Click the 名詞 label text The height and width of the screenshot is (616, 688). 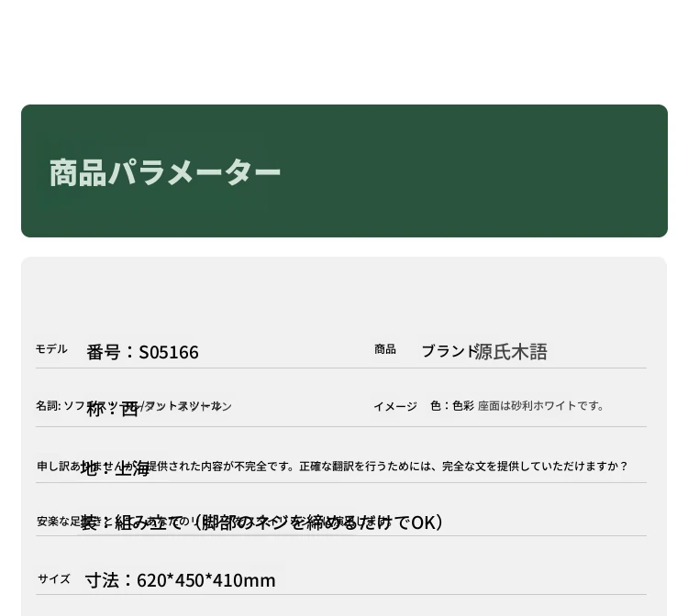[x=49, y=405]
